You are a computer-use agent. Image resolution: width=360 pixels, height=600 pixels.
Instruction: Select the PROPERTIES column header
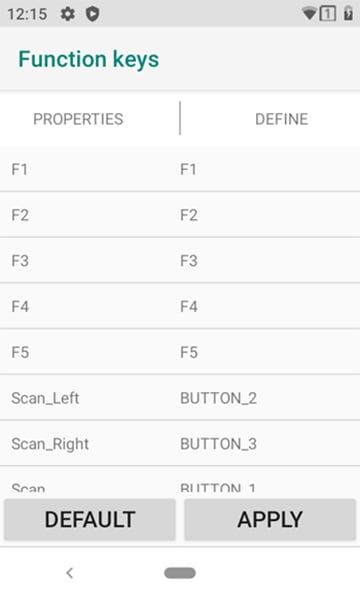tap(78, 119)
